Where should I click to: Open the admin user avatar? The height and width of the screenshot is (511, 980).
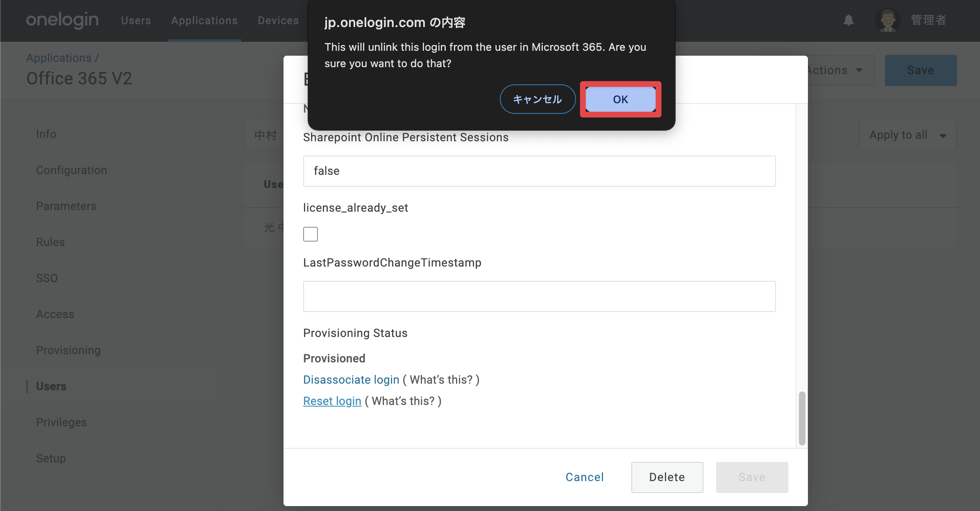point(887,20)
